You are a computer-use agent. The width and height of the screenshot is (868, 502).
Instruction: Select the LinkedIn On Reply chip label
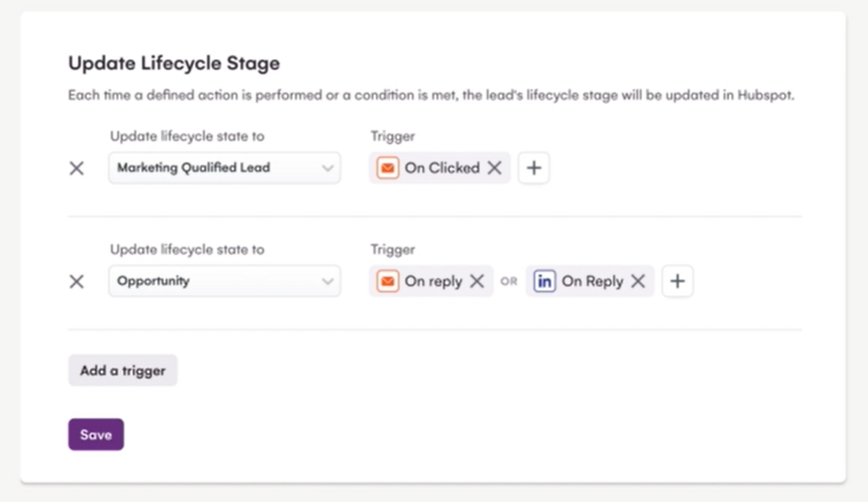[592, 281]
